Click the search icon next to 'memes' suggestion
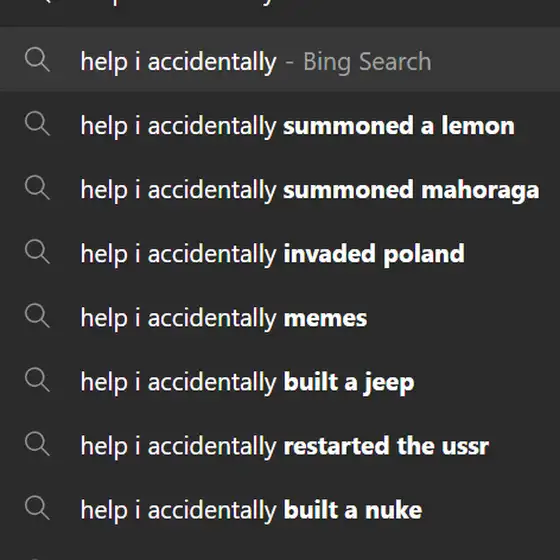 click(37, 316)
